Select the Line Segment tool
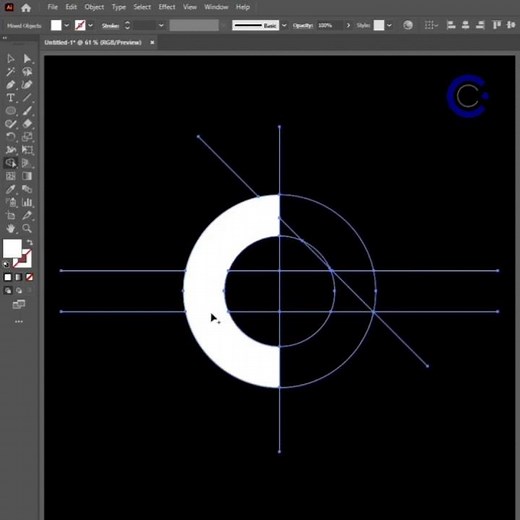The width and height of the screenshot is (520, 520). coord(27,98)
